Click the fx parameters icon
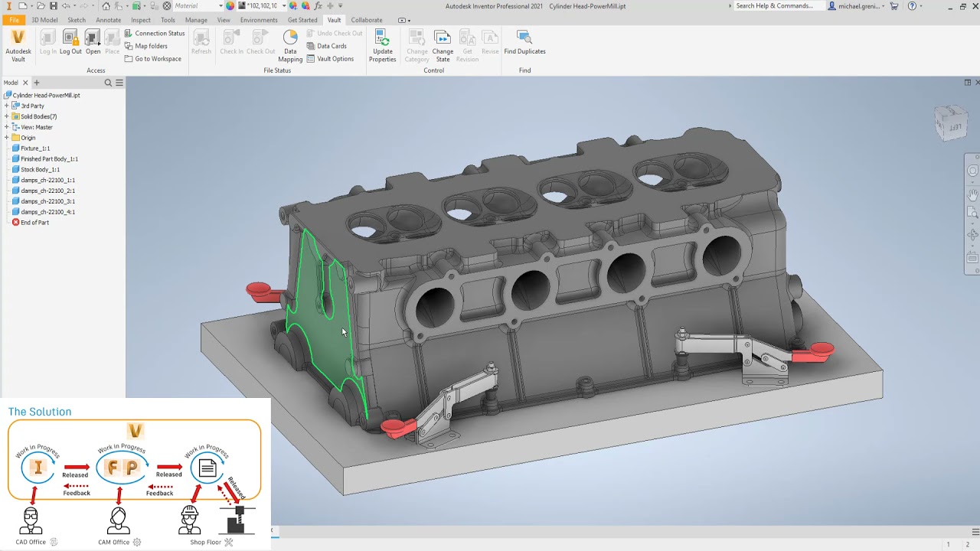The height and width of the screenshot is (551, 980). [317, 6]
